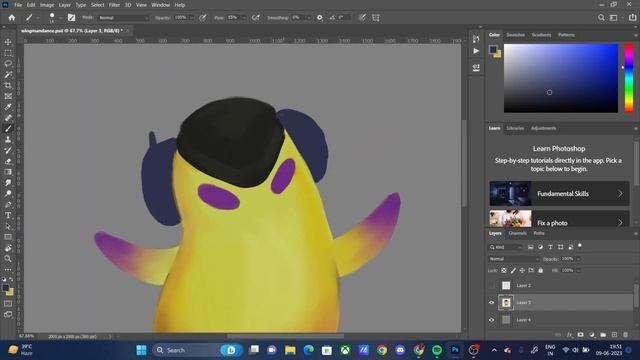This screenshot has height=360, width=640.
Task: Open the Window menu
Action: point(160,5)
